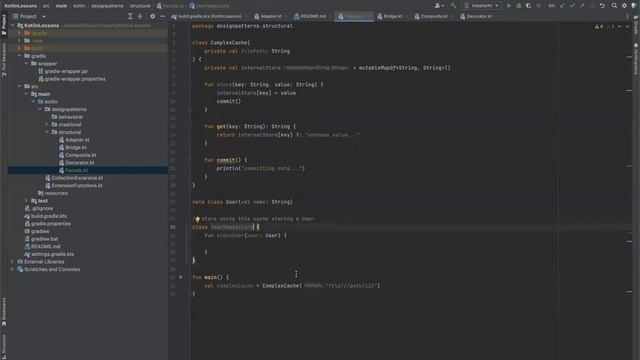Start debugging with the bug icon
The width and height of the screenshot is (640, 360).
click(x=519, y=6)
